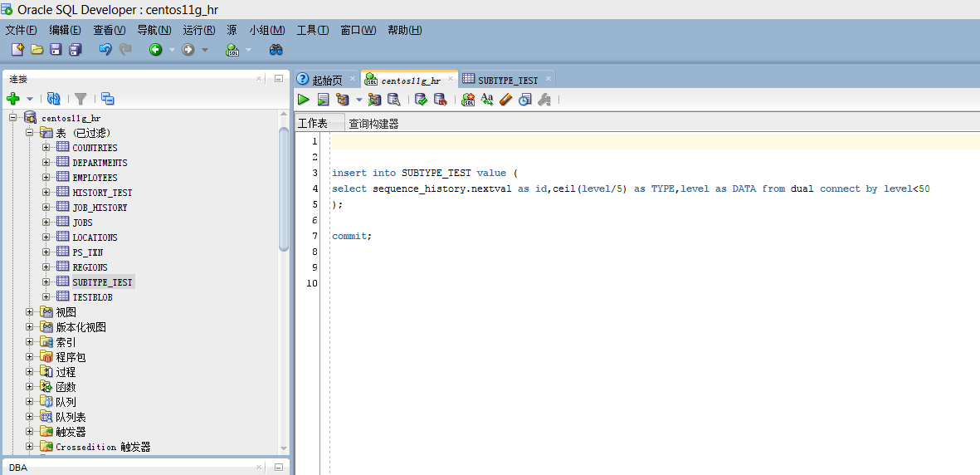Switch to the 起始页 tab

[x=328, y=80]
